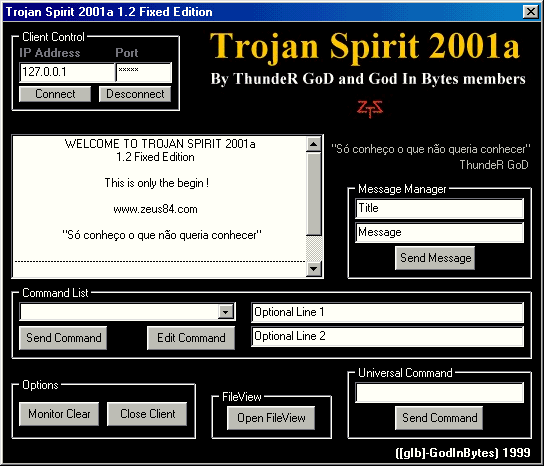Click the Title field in Message Manager
The width and height of the screenshot is (544, 466).
click(x=439, y=208)
